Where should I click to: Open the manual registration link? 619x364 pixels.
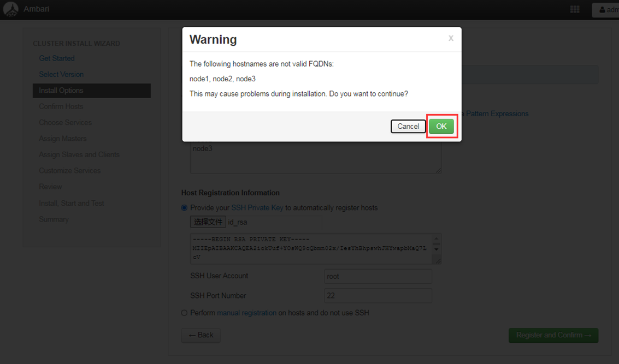coord(247,313)
